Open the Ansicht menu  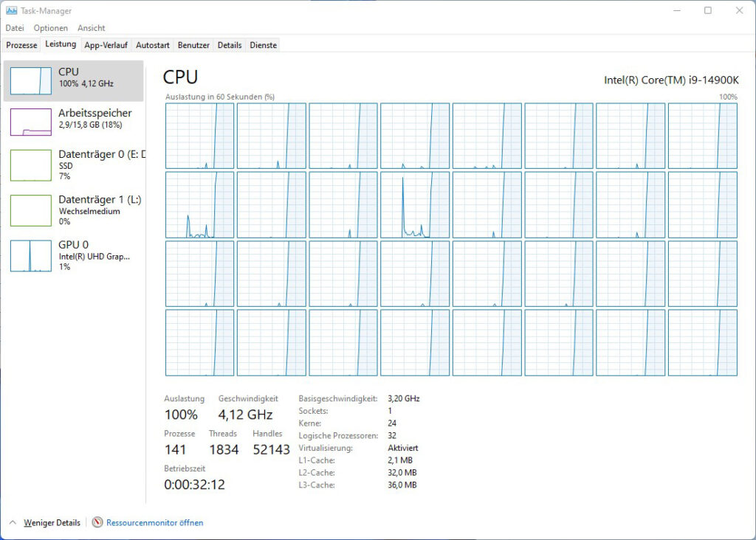pyautogui.click(x=91, y=27)
